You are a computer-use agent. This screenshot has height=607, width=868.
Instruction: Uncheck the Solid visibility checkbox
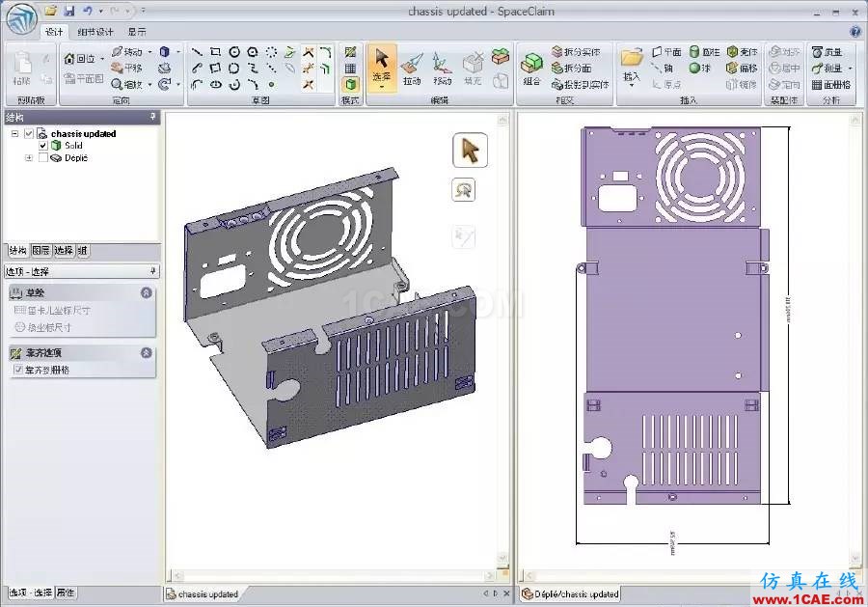pyautogui.click(x=43, y=146)
